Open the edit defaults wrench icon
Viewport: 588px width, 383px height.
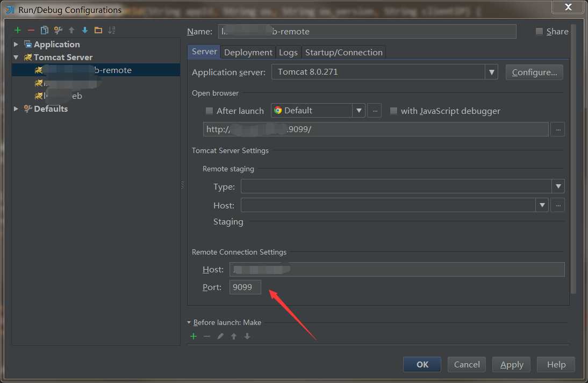click(x=58, y=31)
